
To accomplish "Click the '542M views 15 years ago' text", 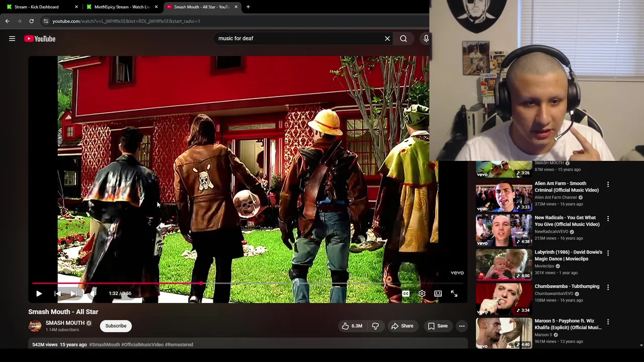I will [59, 344].
